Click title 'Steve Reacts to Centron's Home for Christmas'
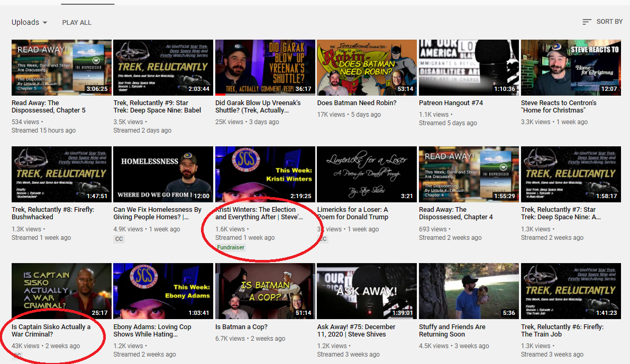Viewport: 630px width, 364px height. (559, 106)
